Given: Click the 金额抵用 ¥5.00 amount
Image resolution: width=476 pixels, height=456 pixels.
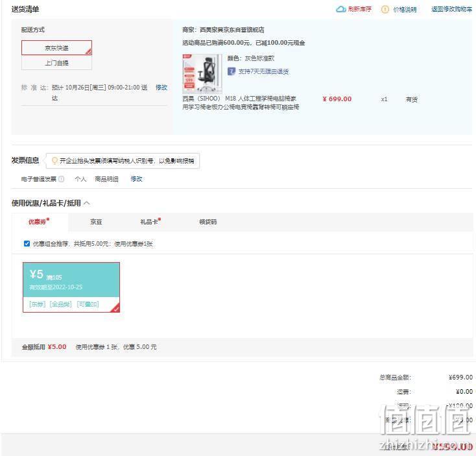Looking at the screenshot, I should tap(57, 347).
